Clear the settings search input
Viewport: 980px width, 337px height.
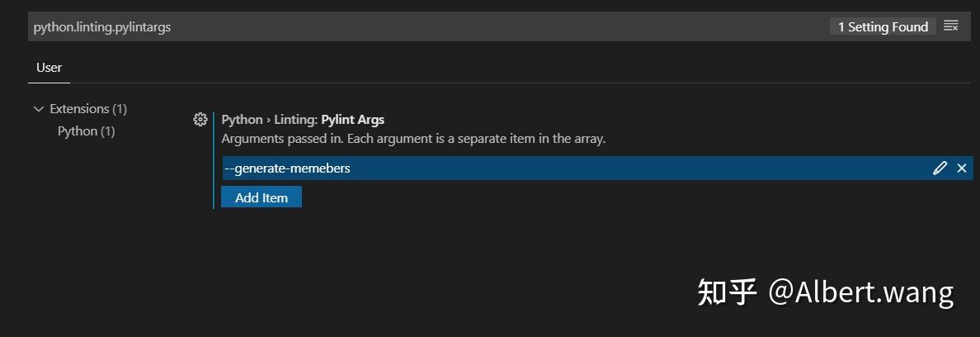click(951, 26)
